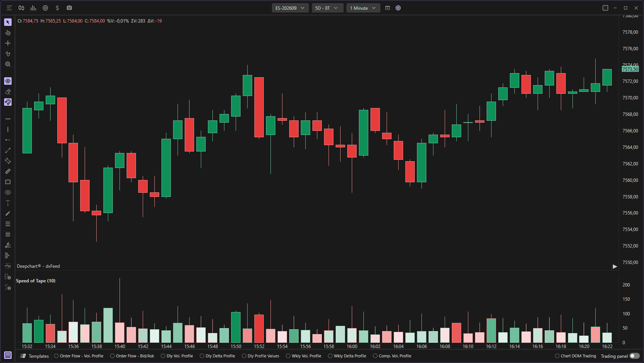Viewport: 644px width, 363px height.
Task: Click the bottom-left panel icon
Action: tap(8, 355)
